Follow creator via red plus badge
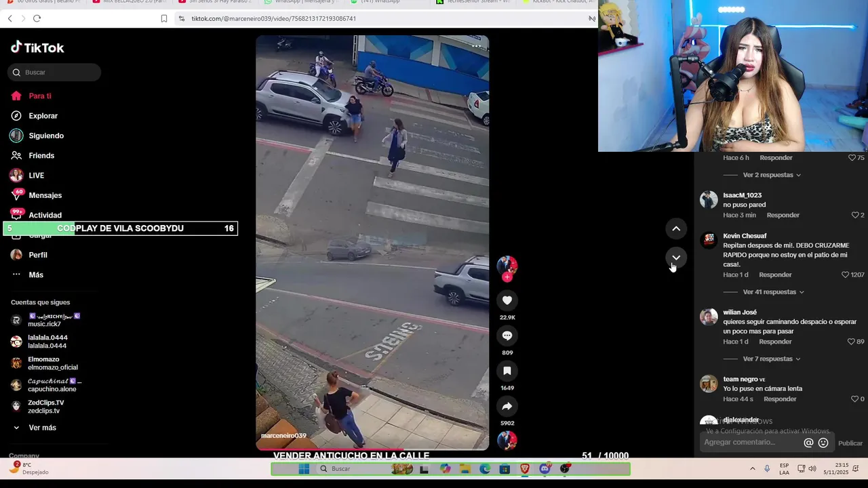868x488 pixels. tap(507, 277)
